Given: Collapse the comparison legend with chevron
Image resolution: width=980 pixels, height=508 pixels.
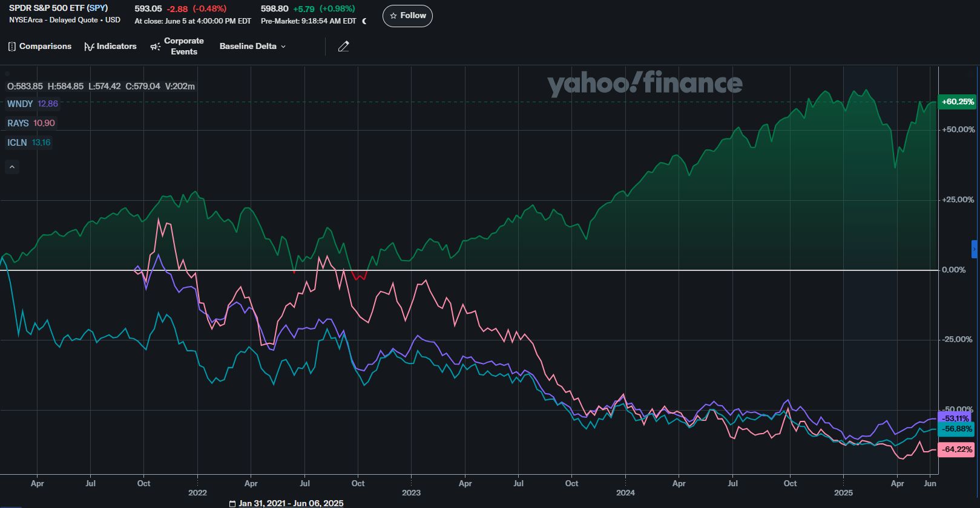Looking at the screenshot, I should click(12, 168).
